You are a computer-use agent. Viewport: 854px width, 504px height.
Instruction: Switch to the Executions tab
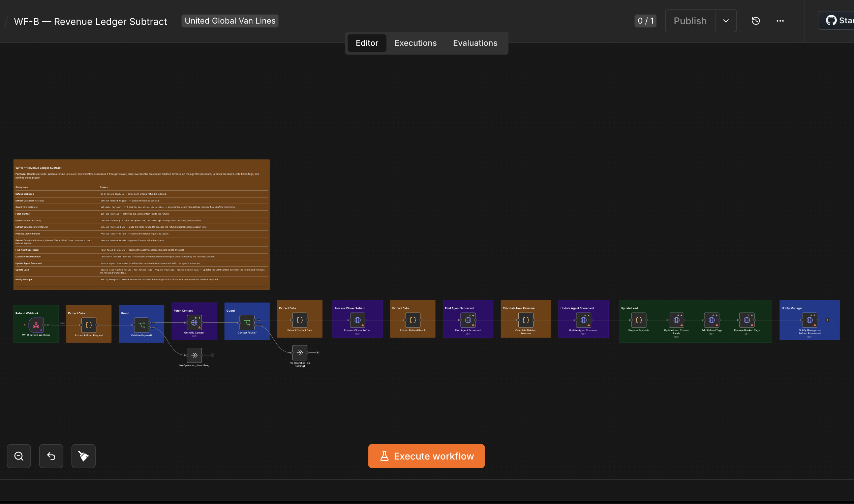click(x=416, y=43)
